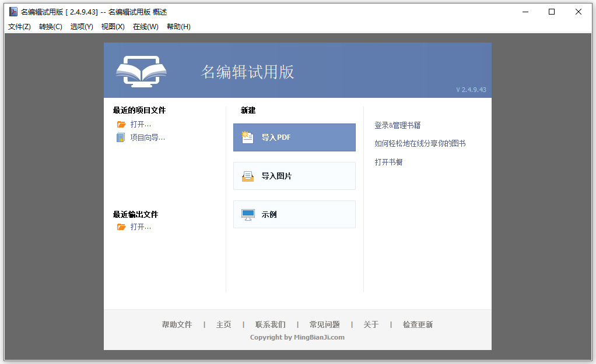The width and height of the screenshot is (596, 364).
Task: Open the 文件(Z) menu
Action: click(x=18, y=26)
